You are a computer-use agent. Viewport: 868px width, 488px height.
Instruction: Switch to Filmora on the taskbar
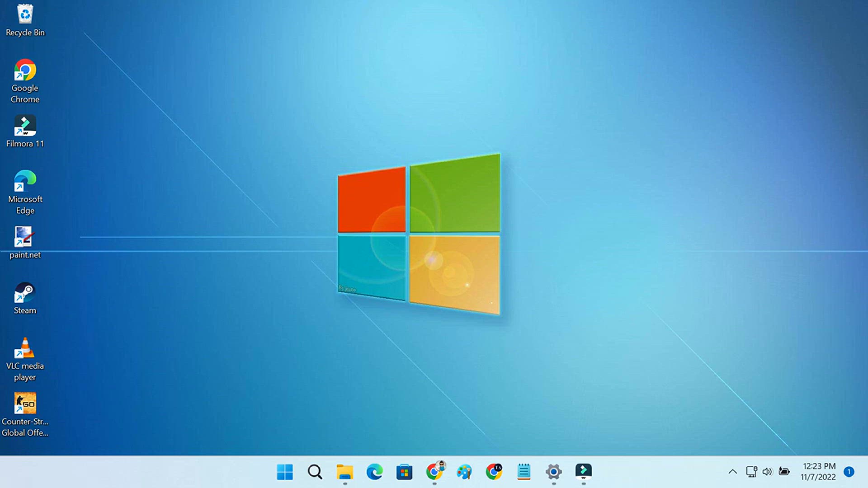[583, 471]
